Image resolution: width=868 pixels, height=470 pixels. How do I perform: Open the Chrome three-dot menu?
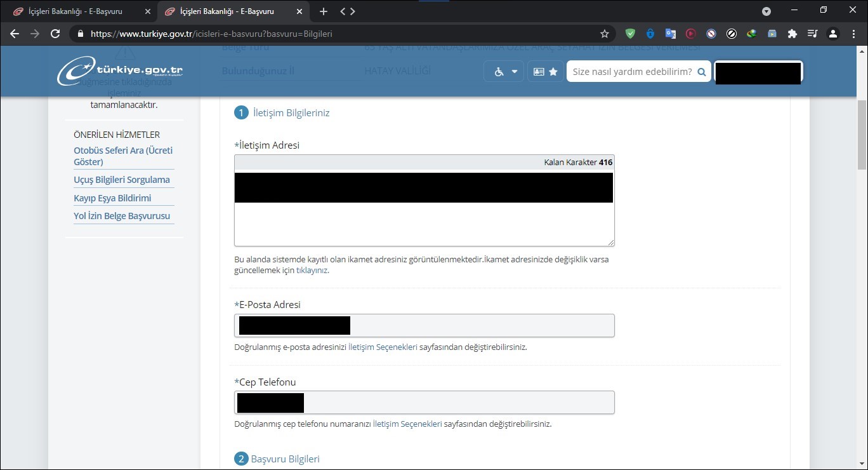click(x=853, y=34)
